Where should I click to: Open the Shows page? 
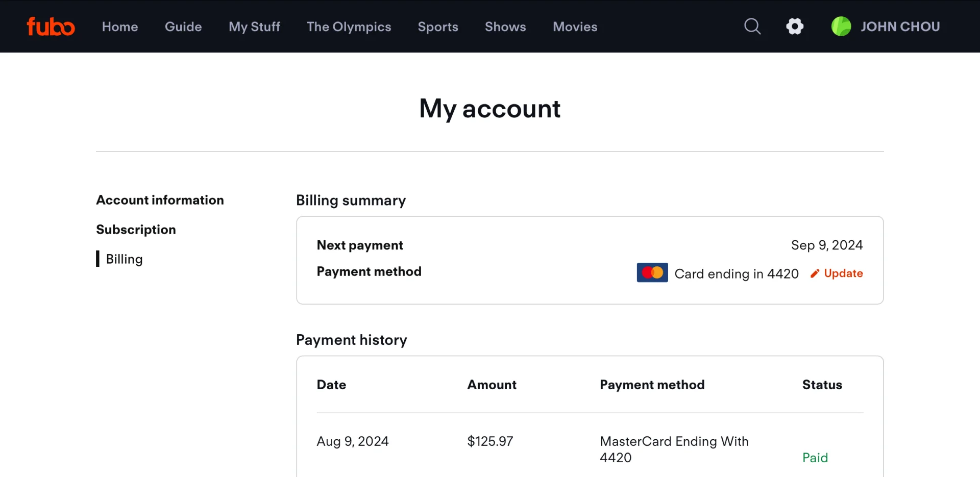coord(505,27)
